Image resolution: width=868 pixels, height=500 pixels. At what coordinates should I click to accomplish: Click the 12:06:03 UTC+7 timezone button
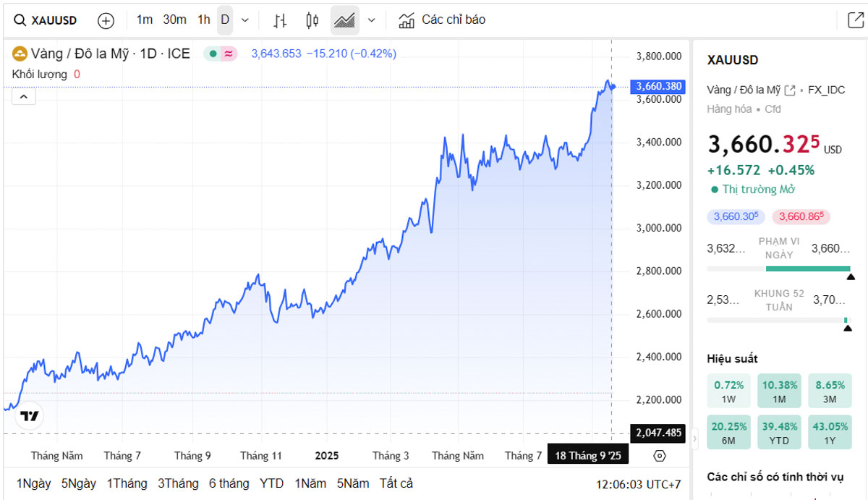coord(638,484)
